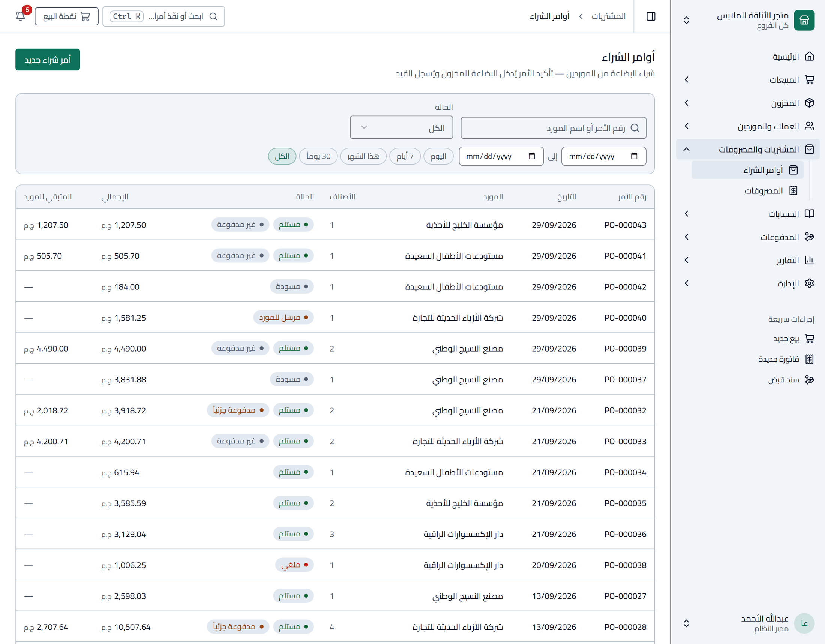
Task: Click the icon for سند قبض
Action: (809, 379)
